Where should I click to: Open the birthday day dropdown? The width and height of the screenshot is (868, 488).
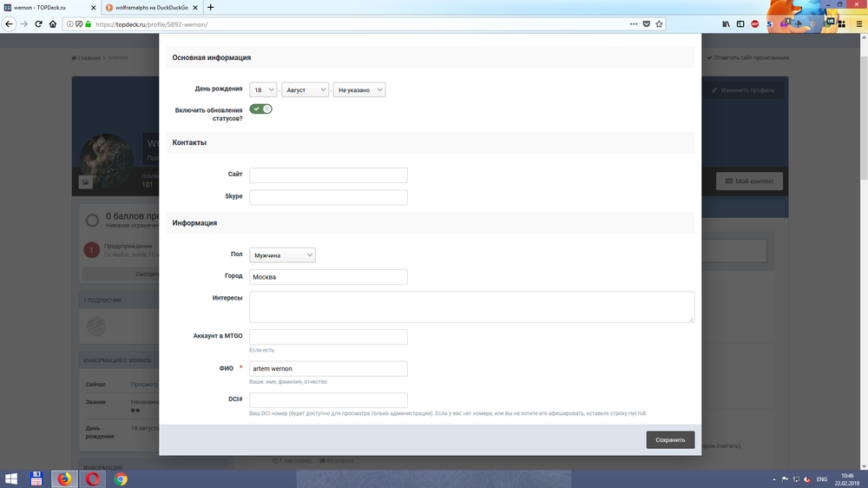[x=263, y=89]
